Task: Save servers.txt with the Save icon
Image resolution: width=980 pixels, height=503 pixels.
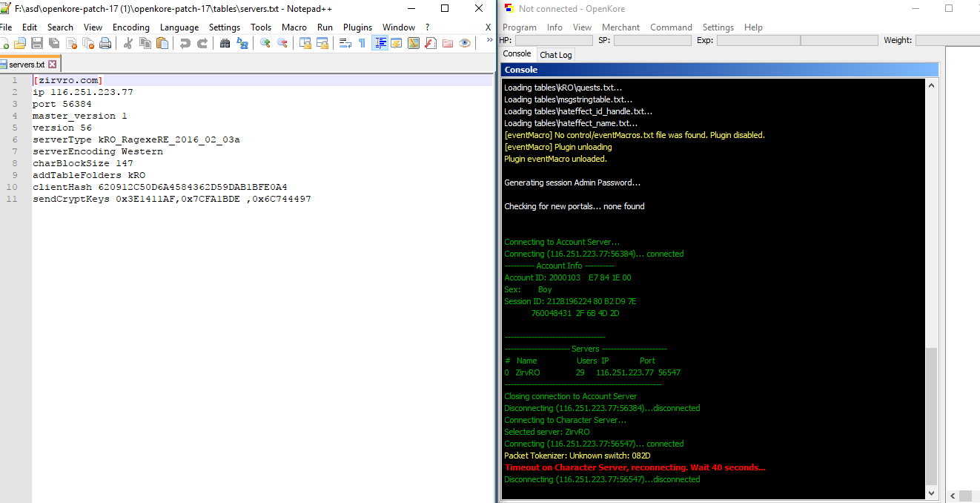Action: [x=37, y=44]
